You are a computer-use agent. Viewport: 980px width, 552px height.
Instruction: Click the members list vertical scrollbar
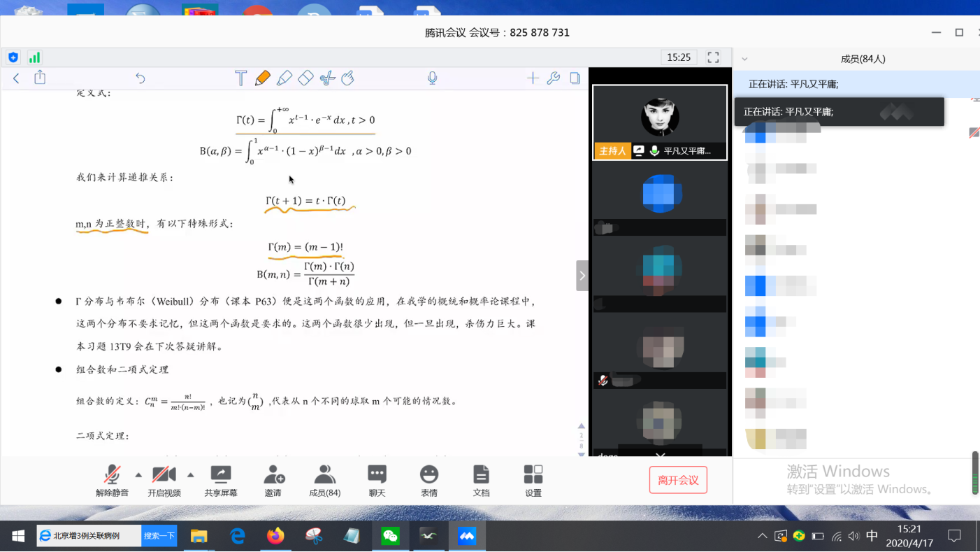point(975,472)
